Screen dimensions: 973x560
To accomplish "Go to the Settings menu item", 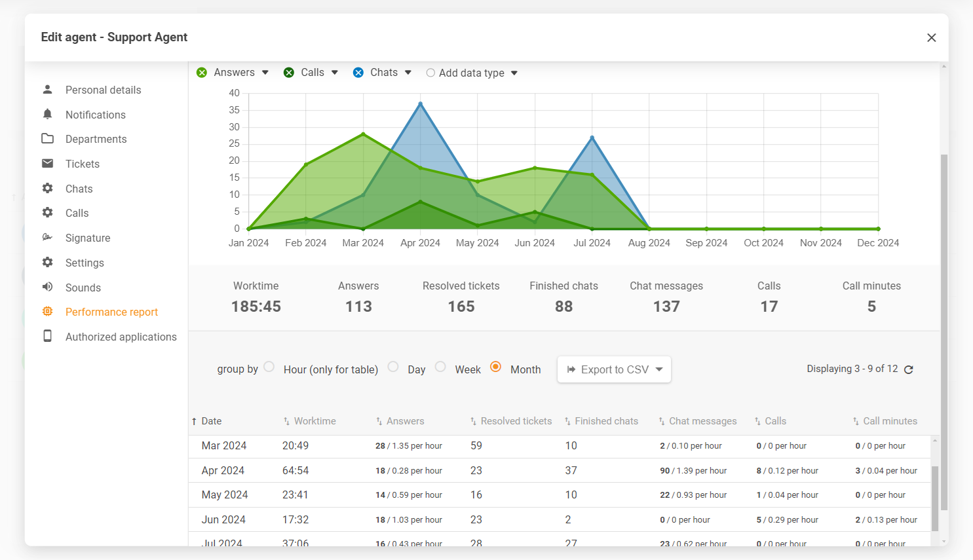I will 85,263.
